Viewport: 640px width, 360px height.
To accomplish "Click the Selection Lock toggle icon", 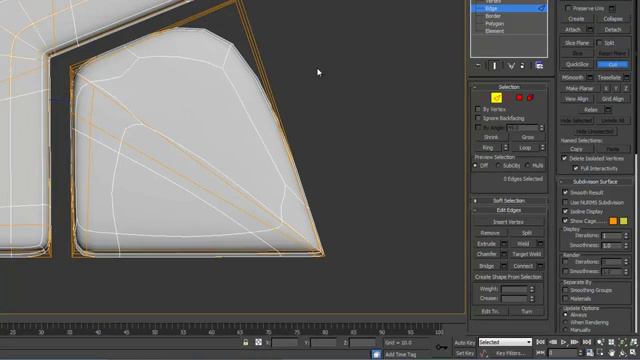I will tap(245, 342).
